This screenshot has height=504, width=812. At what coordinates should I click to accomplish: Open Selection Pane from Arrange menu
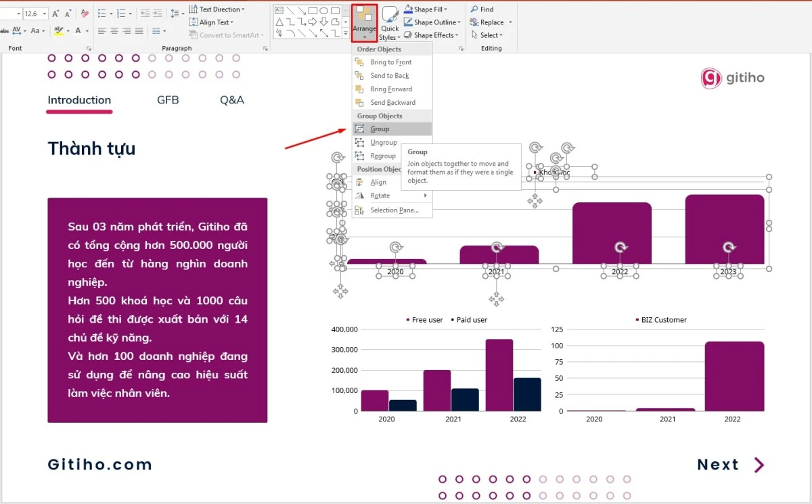tap(392, 210)
